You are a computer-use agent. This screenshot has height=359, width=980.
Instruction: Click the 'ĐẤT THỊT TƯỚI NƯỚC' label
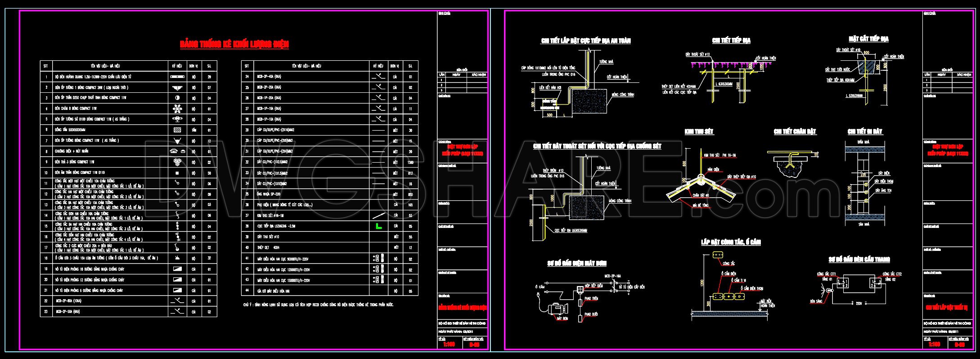coord(837,70)
